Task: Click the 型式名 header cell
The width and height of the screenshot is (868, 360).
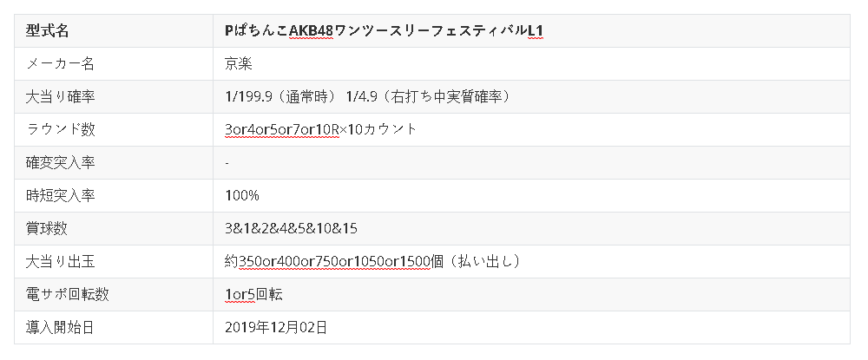Action: pyautogui.click(x=48, y=30)
